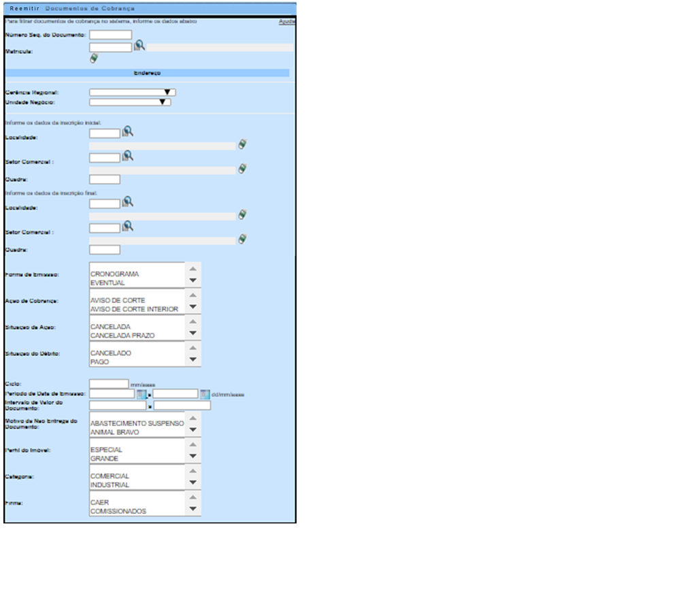Select PAGO in Situação do Débito list
Viewport: 685px width, 616px height.
[99, 362]
